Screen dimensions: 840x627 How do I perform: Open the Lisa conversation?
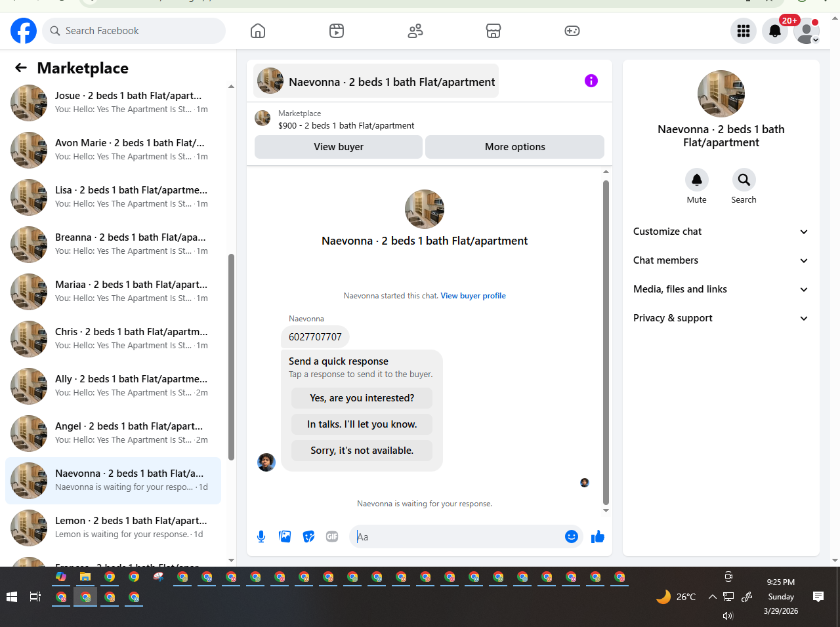coord(113,197)
